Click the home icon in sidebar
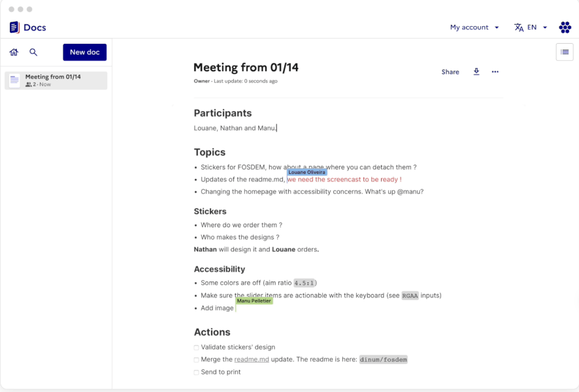The height and width of the screenshot is (392, 579). 14,52
